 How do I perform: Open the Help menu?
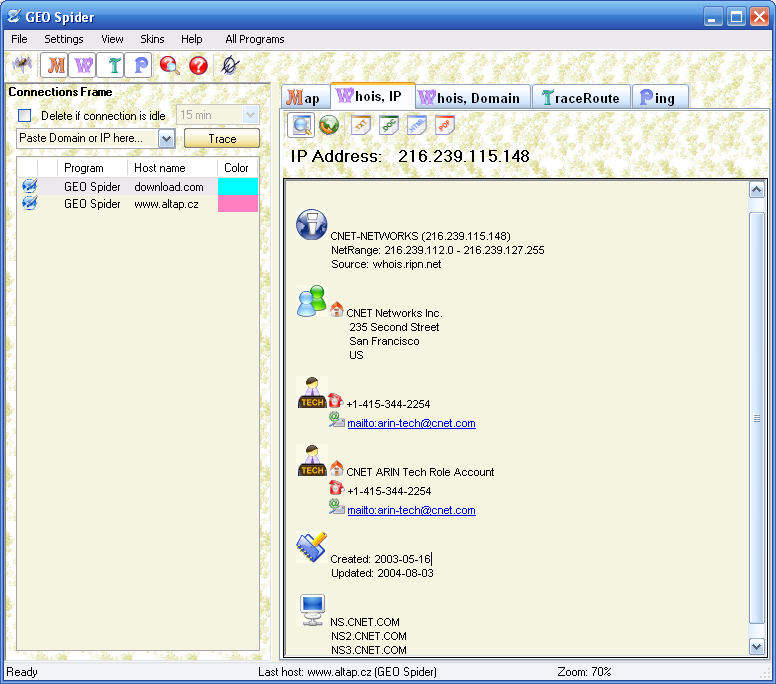pyautogui.click(x=192, y=39)
